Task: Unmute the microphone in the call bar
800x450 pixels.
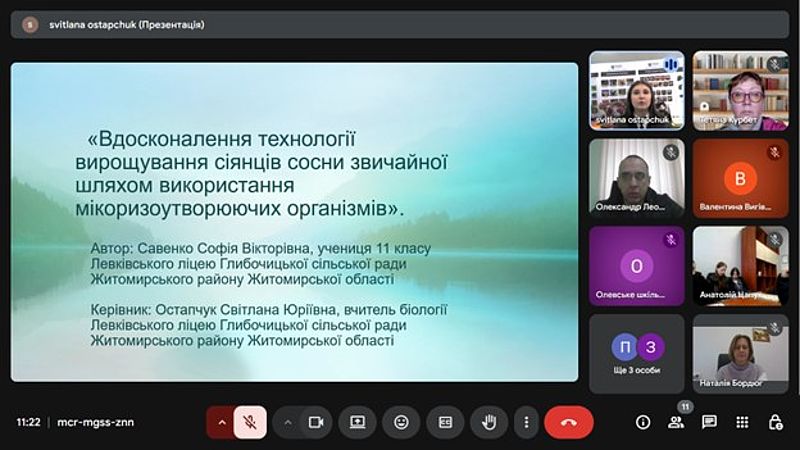Action: coord(250,422)
